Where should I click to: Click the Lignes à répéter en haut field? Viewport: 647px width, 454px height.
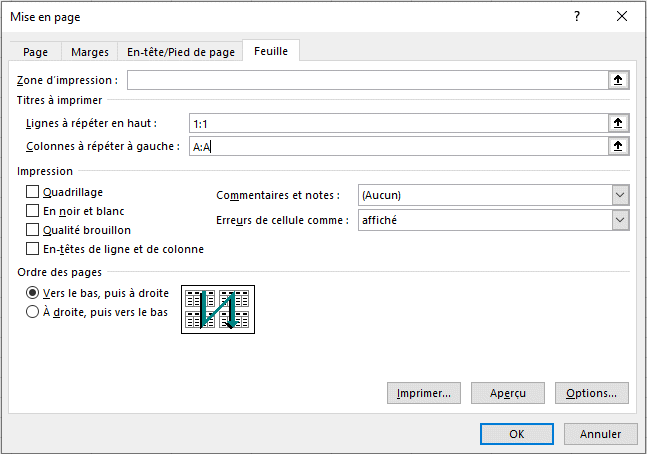tap(399, 123)
